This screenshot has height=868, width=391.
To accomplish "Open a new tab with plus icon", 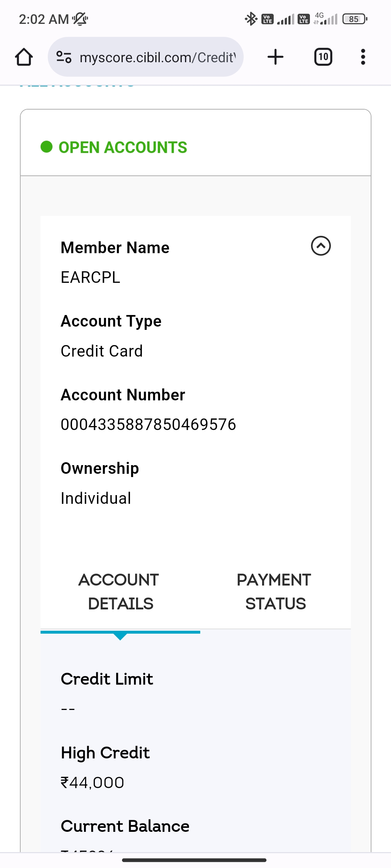I will click(275, 57).
